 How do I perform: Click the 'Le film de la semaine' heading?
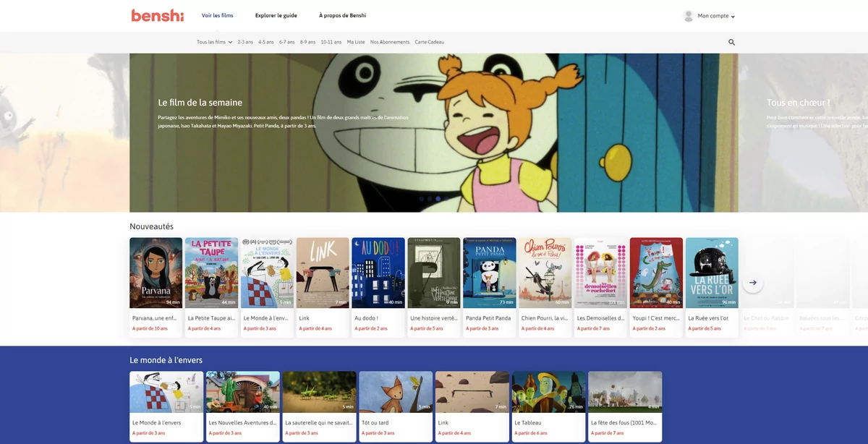coord(200,103)
